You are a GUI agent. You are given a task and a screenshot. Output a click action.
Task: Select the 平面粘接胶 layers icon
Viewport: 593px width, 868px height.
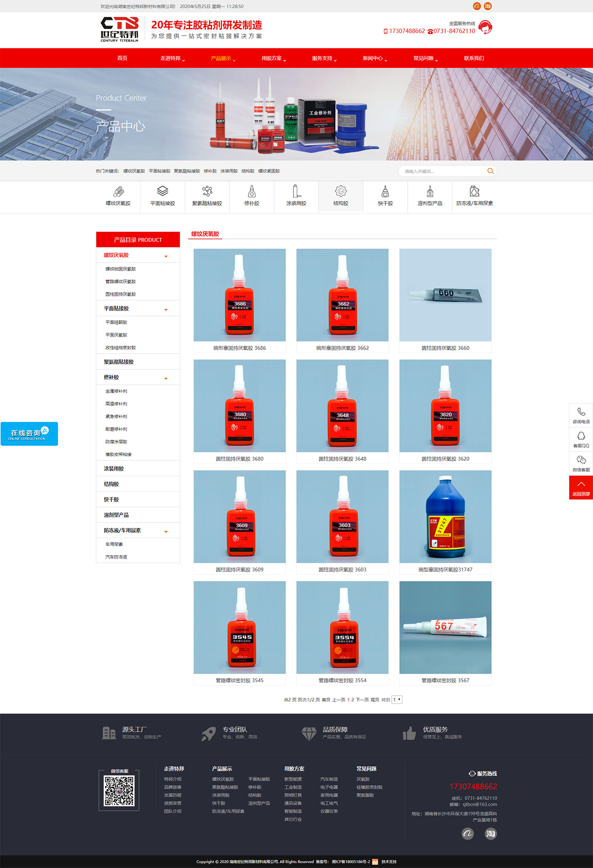162,191
